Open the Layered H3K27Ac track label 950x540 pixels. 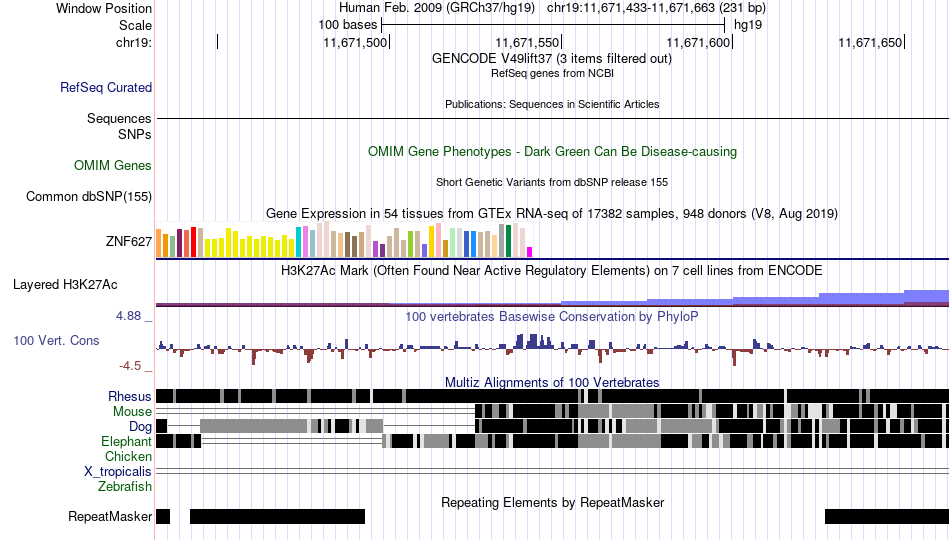pyautogui.click(x=65, y=284)
